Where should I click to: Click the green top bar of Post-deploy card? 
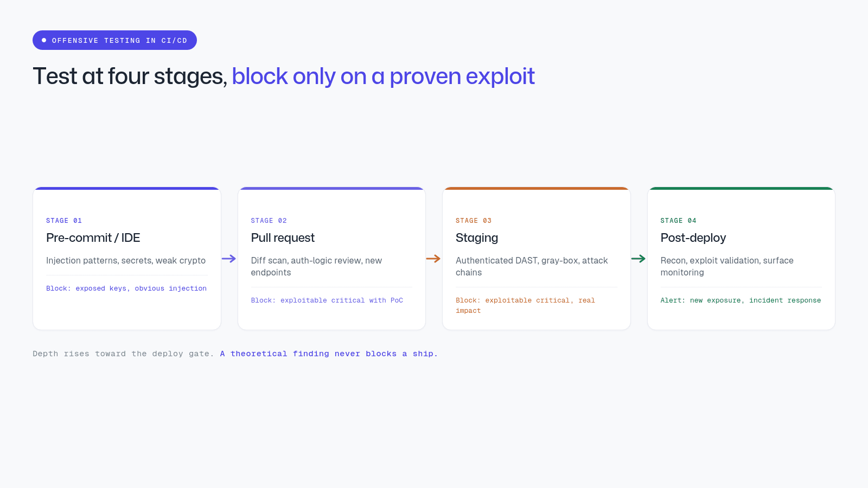pos(741,188)
